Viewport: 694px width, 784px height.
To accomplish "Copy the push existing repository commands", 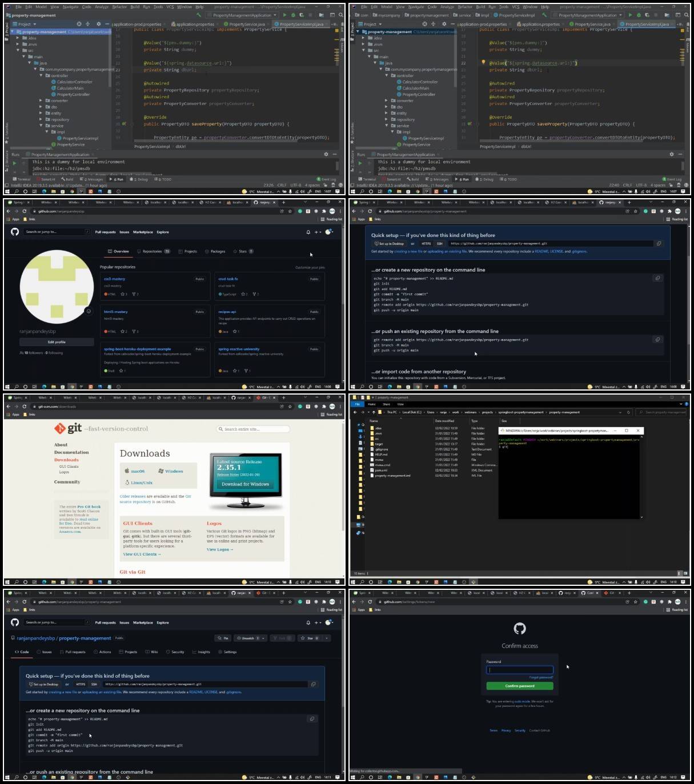I will point(657,339).
